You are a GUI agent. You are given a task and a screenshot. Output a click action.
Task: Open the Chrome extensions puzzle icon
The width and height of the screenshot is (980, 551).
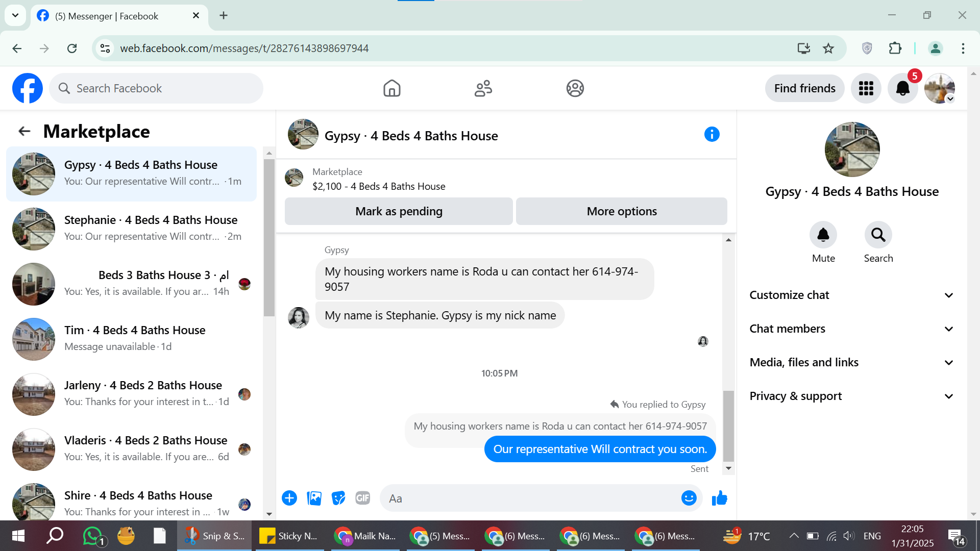(895, 48)
